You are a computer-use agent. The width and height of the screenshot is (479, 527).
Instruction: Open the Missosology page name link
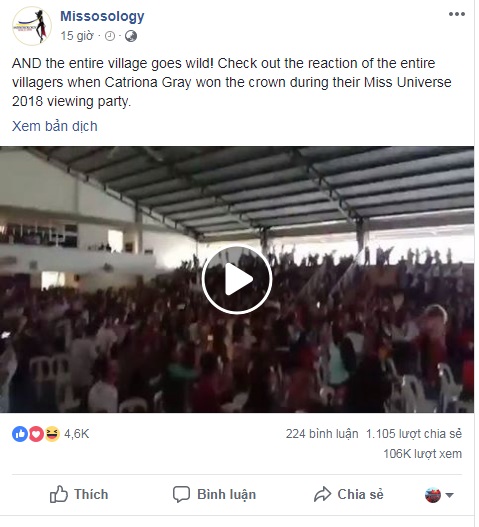pos(102,16)
